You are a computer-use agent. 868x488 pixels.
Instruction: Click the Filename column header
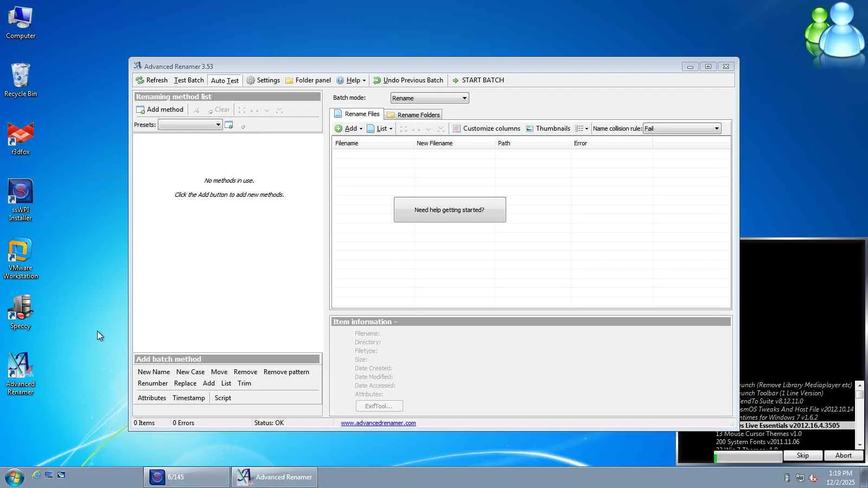pyautogui.click(x=373, y=143)
